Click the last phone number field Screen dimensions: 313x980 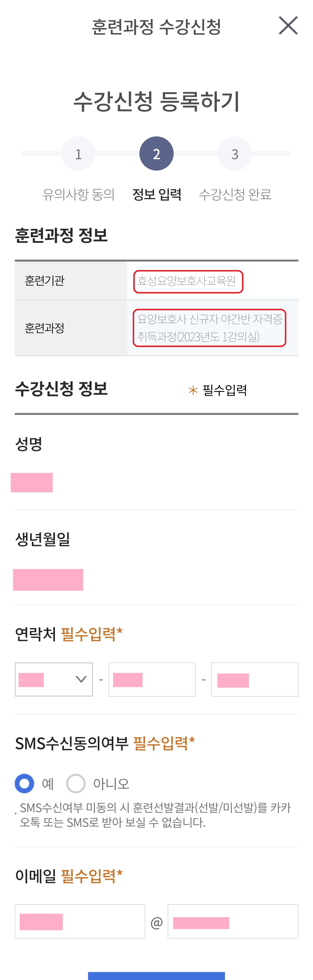(x=254, y=679)
